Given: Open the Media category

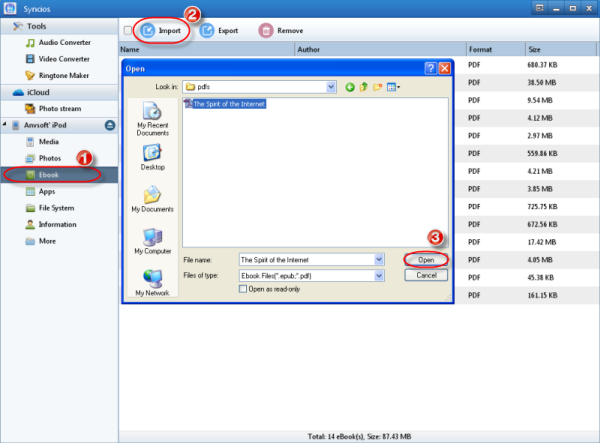Looking at the screenshot, I should tap(42, 142).
